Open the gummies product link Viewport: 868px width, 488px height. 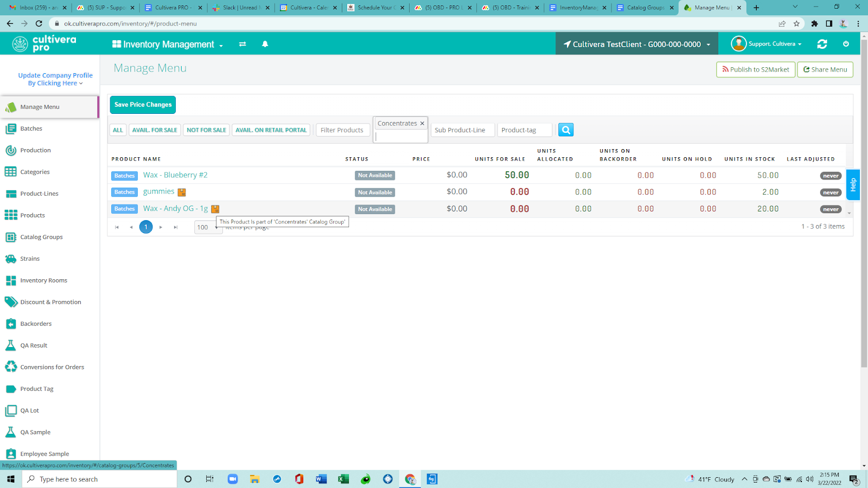pyautogui.click(x=159, y=191)
